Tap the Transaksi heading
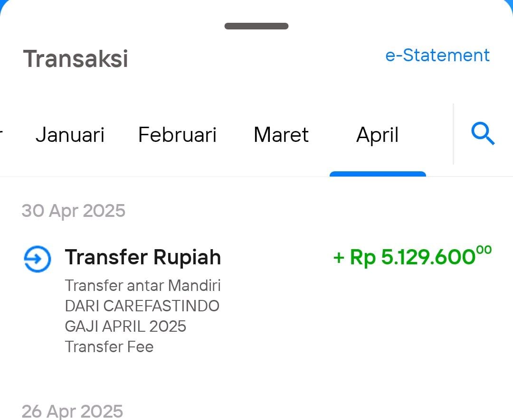Viewport: 513px width, 420px height. [76, 59]
